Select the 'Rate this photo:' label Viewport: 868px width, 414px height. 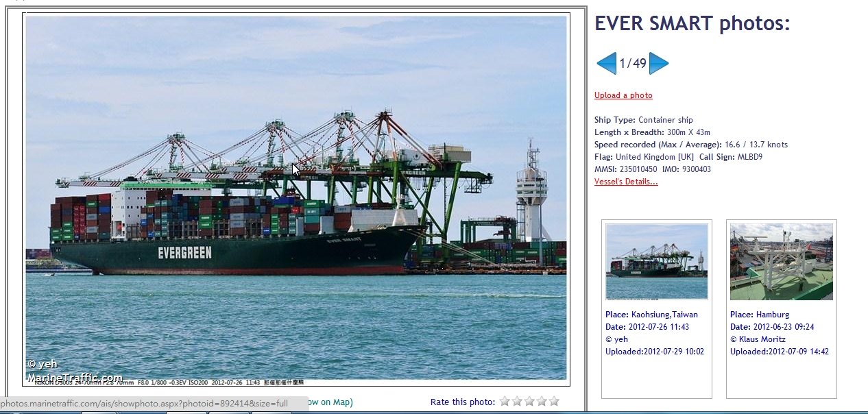(463, 402)
